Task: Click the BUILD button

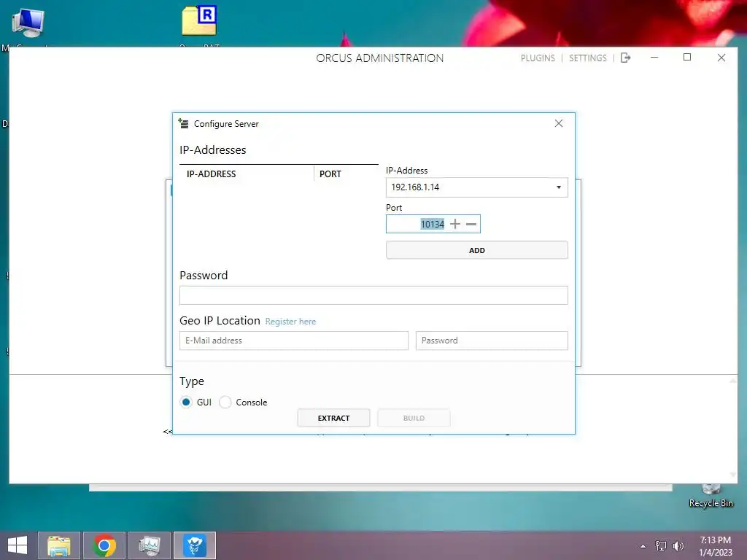Action: (414, 418)
